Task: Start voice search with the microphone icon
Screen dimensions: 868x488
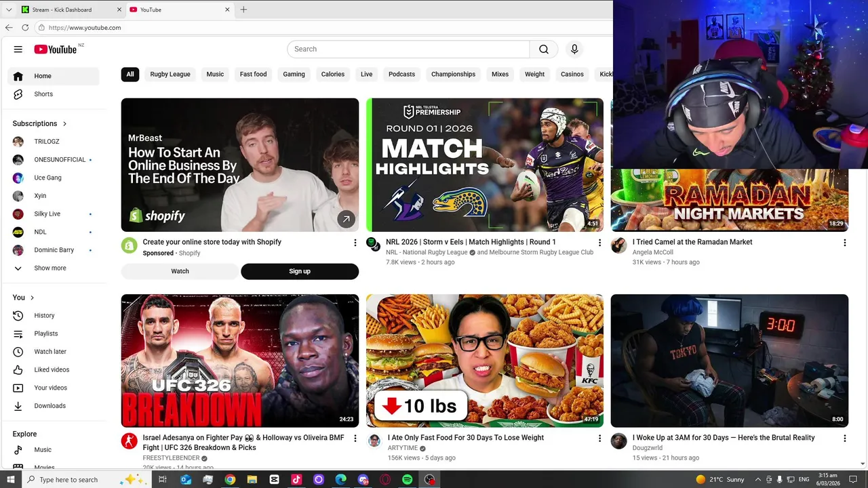Action: pyautogui.click(x=574, y=49)
